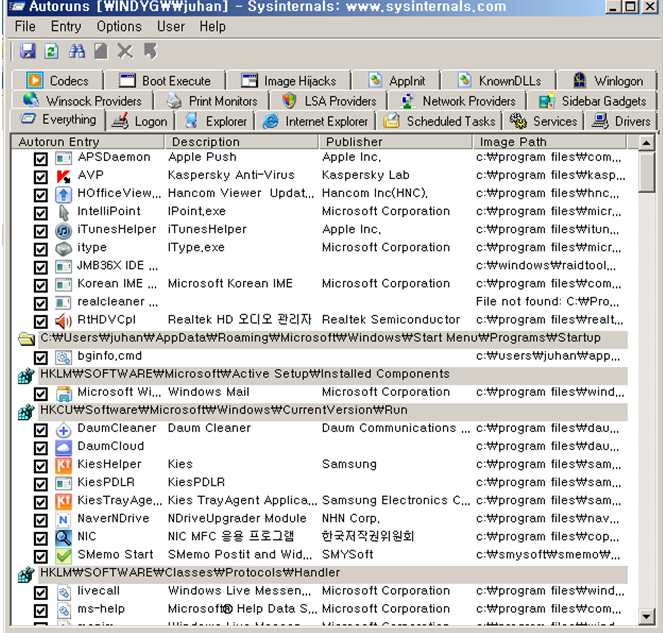
Task: Switch to the Logon tab
Action: [140, 121]
